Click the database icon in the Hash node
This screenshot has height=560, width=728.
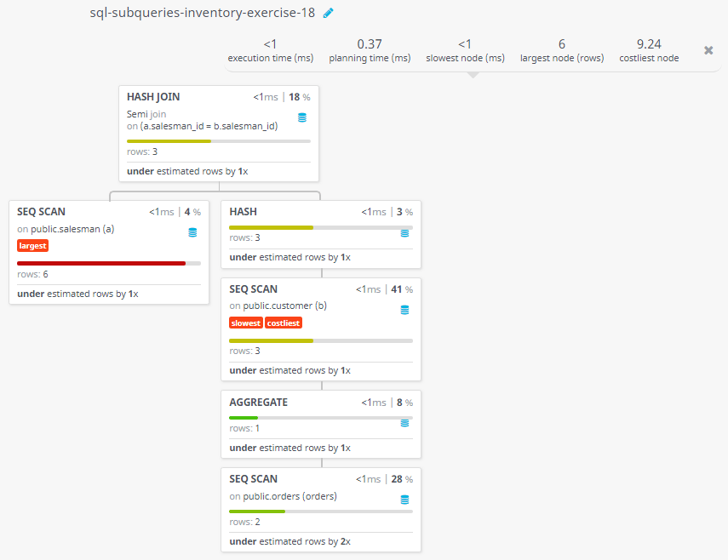[404, 232]
